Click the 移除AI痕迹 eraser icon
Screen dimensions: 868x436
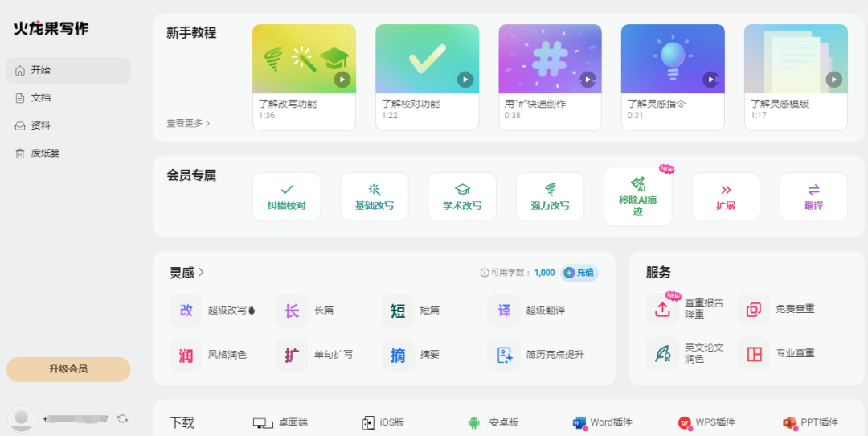pos(637,183)
